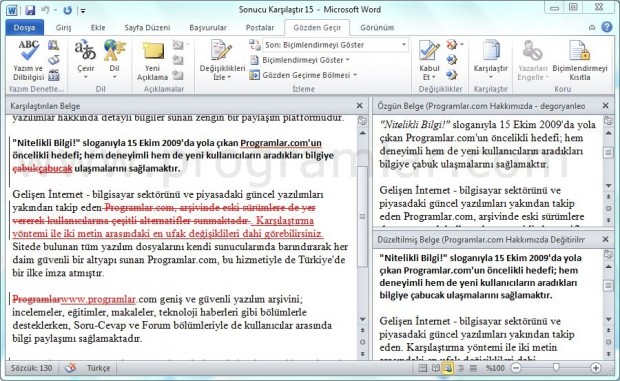Image resolution: width=620 pixels, height=381 pixels.
Task: Click scrollbar thumb in Düzeltilmiş Belge pane
Action: (x=609, y=285)
